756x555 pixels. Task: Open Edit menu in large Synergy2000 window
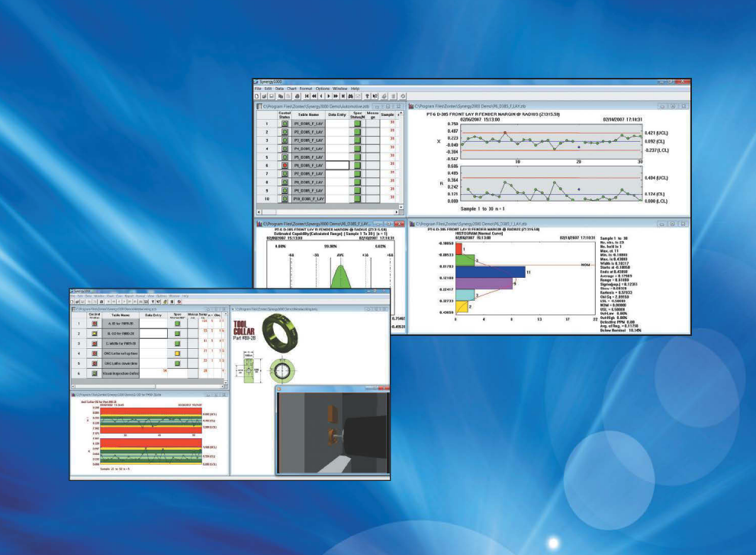(x=268, y=89)
